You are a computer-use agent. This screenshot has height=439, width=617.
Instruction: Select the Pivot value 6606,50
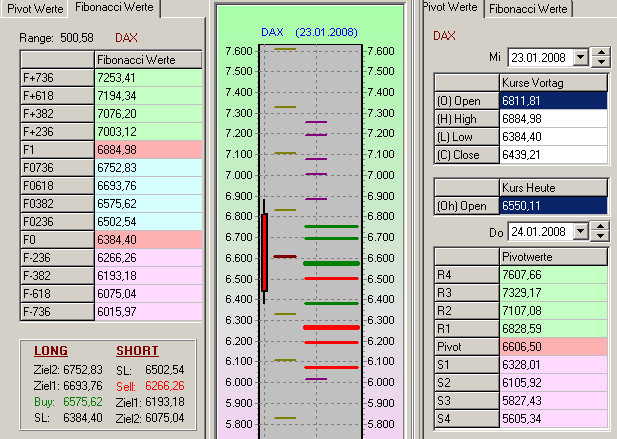click(x=553, y=347)
